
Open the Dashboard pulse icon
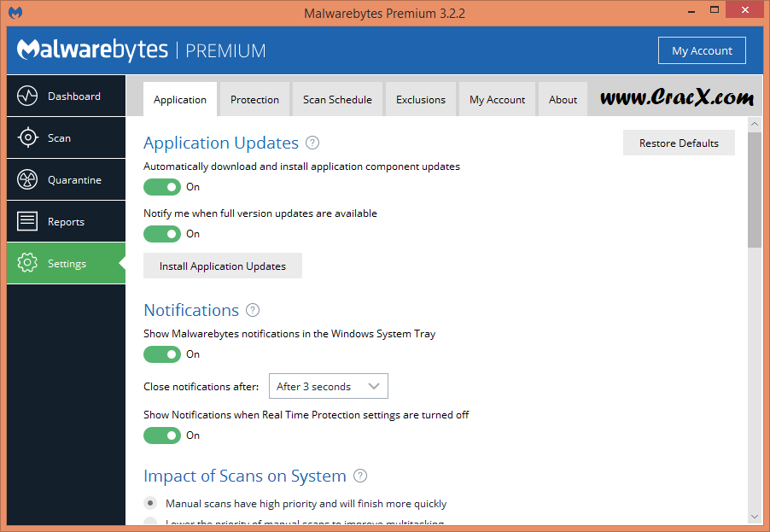(27, 96)
